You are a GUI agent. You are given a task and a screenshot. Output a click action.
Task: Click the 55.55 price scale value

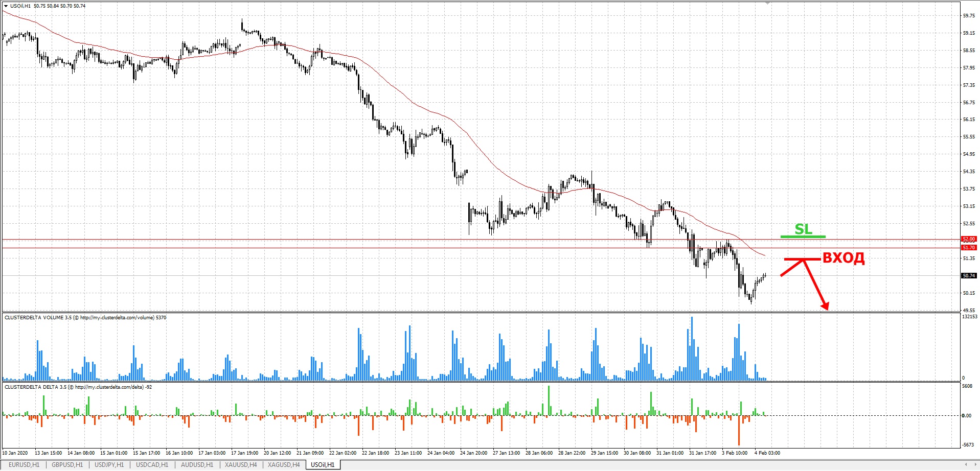pyautogui.click(x=969, y=137)
